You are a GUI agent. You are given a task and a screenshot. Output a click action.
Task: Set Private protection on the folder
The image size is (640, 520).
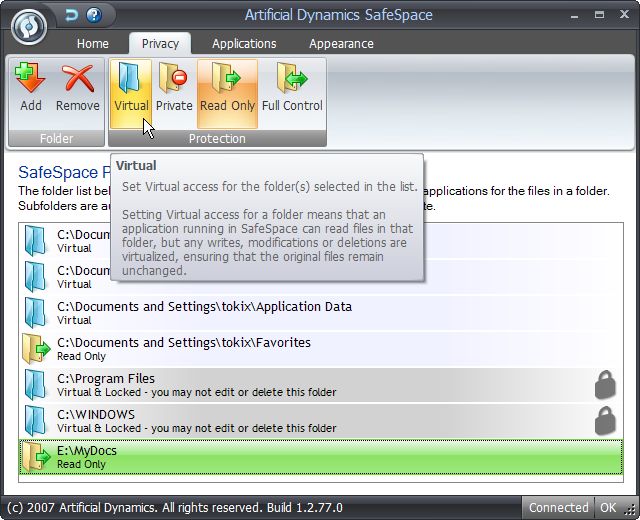174,94
